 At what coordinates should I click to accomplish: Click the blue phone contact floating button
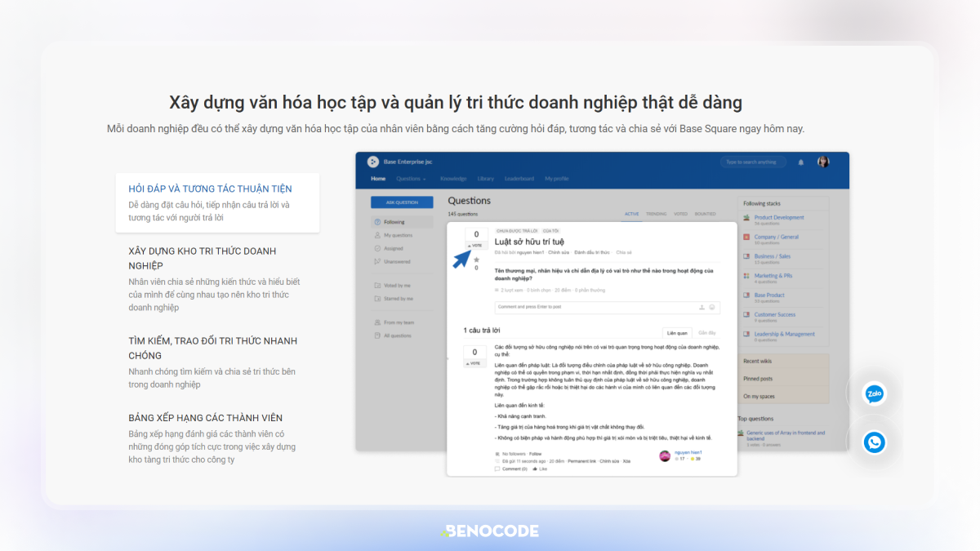point(875,442)
